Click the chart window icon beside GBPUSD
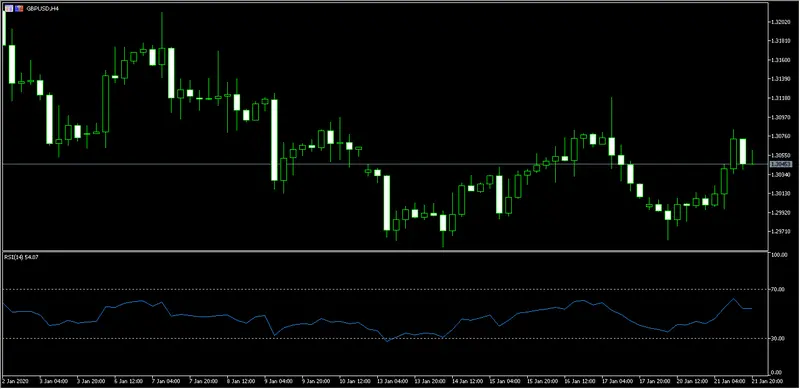 9,9
